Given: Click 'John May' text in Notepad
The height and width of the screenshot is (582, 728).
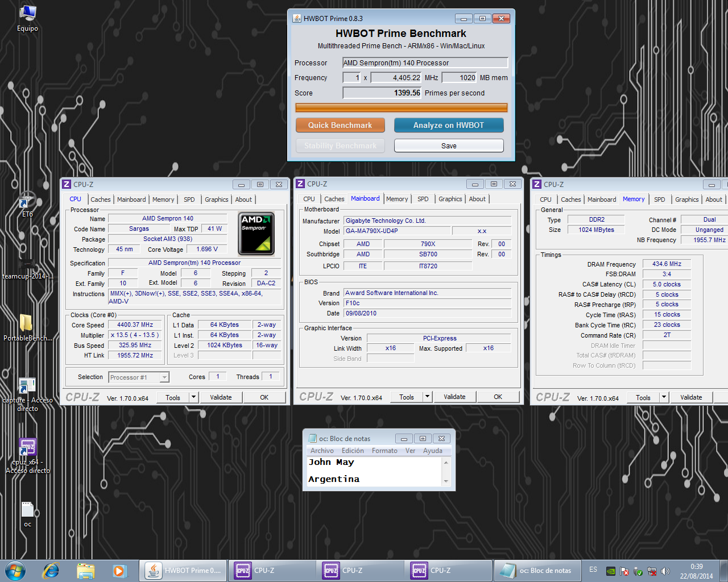Looking at the screenshot, I should 331,462.
